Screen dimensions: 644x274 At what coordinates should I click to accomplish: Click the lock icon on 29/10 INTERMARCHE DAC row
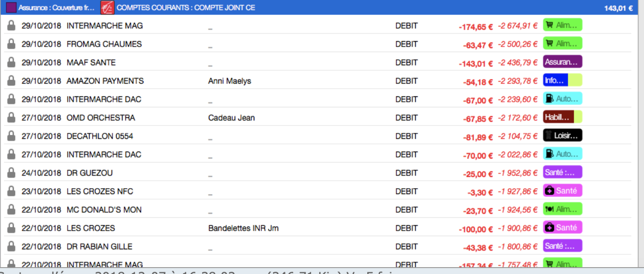11,99
